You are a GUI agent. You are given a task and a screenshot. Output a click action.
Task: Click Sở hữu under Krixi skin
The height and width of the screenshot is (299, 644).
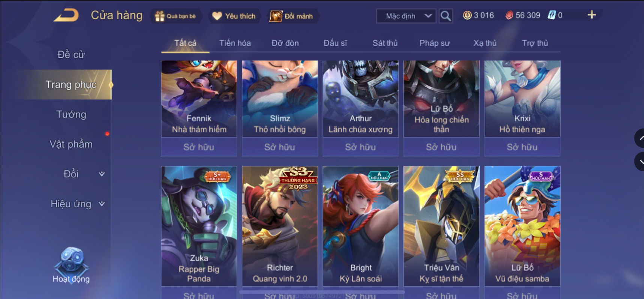pyautogui.click(x=522, y=147)
